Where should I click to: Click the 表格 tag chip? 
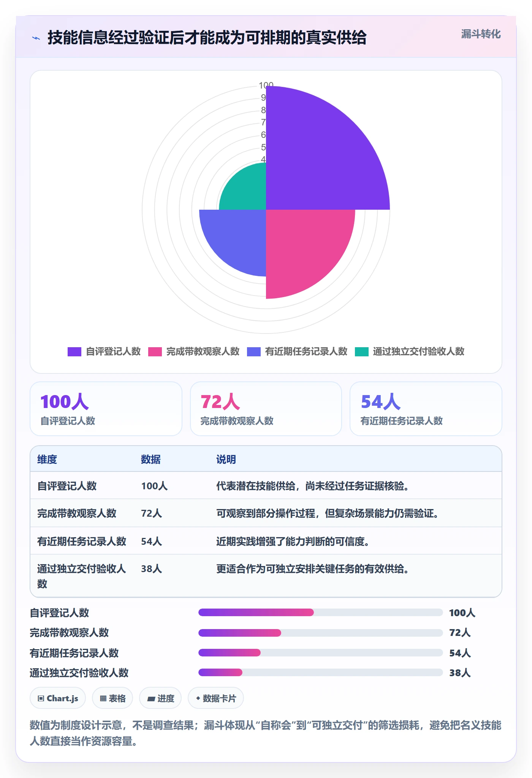click(112, 698)
